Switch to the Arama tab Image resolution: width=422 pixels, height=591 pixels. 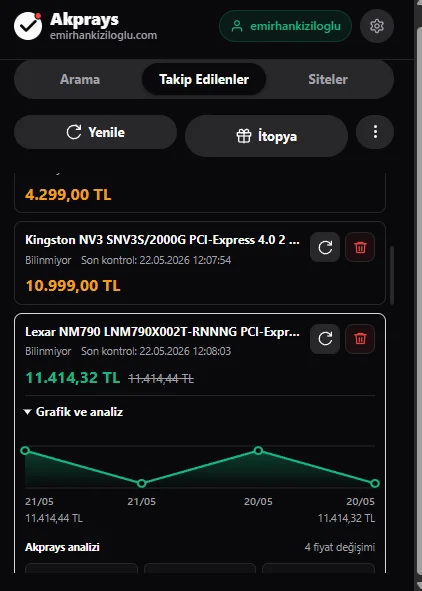click(80, 79)
